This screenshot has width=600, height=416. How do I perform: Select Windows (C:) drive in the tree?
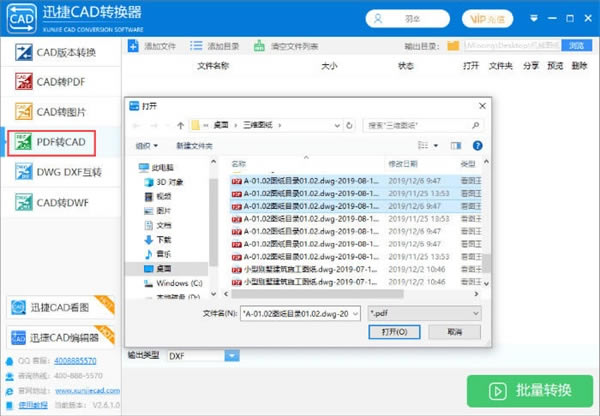pos(173,283)
